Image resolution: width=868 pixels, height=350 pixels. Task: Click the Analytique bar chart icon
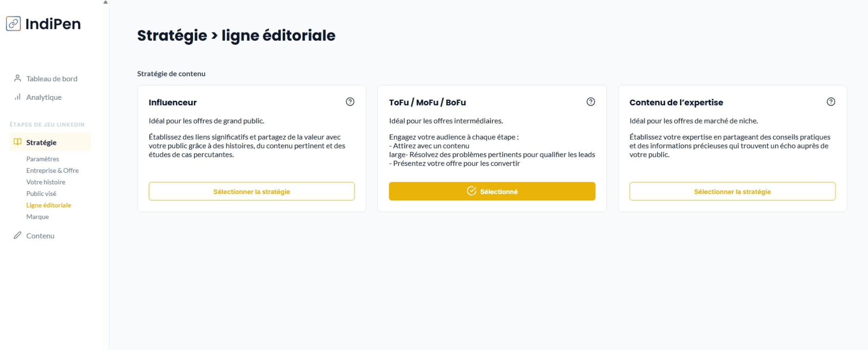click(x=18, y=97)
